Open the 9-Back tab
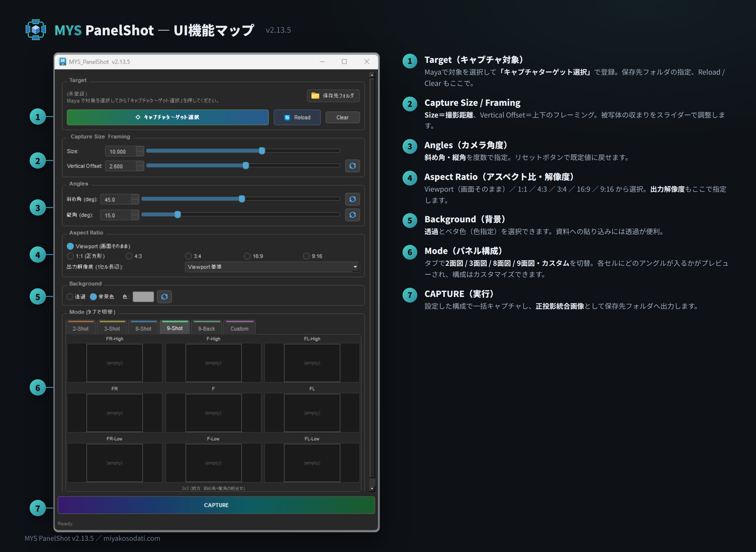Viewport: 756px width, 552px height. [206, 328]
